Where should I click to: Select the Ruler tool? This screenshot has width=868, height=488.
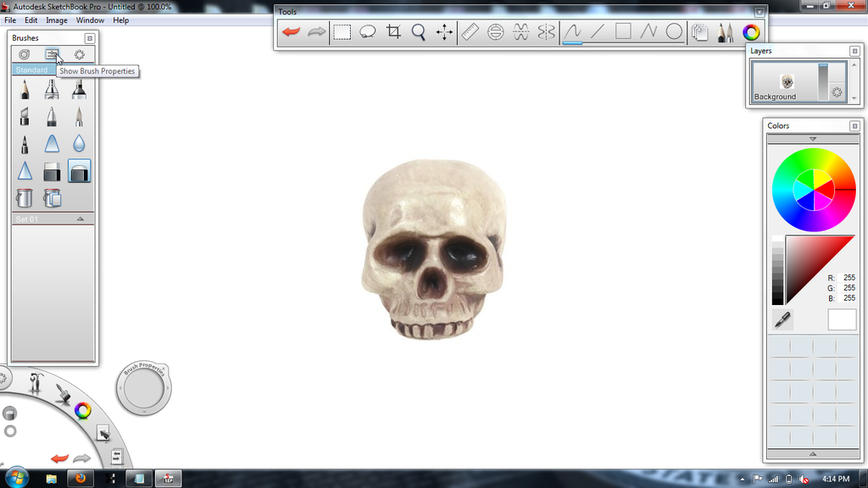[470, 32]
